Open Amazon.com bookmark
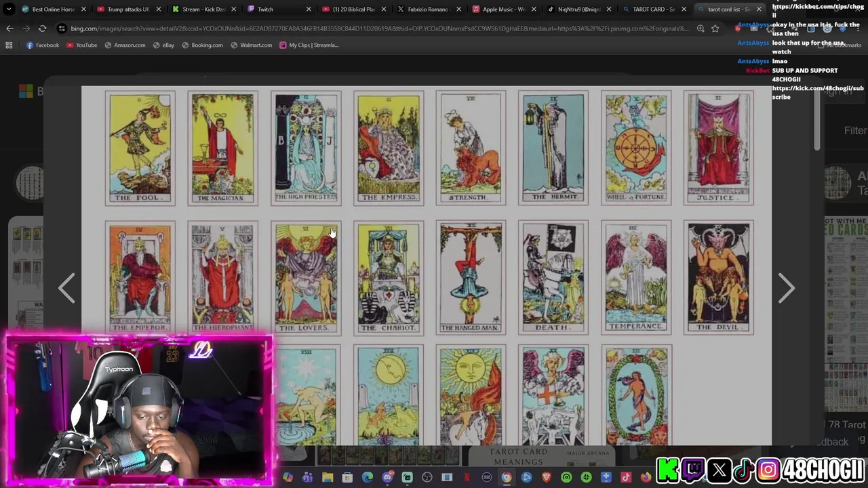Image resolution: width=868 pixels, height=488 pixels. click(x=125, y=45)
